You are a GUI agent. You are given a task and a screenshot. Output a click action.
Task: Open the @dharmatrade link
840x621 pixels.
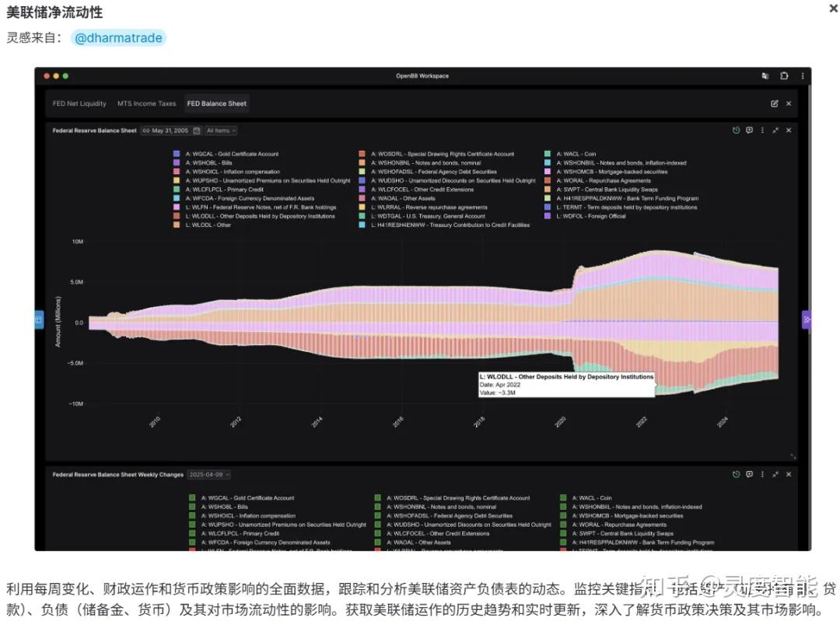pyautogui.click(x=119, y=37)
